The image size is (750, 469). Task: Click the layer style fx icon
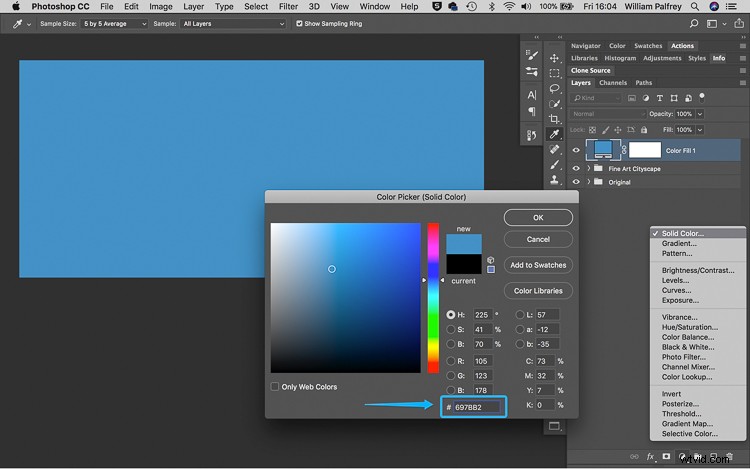click(x=650, y=457)
